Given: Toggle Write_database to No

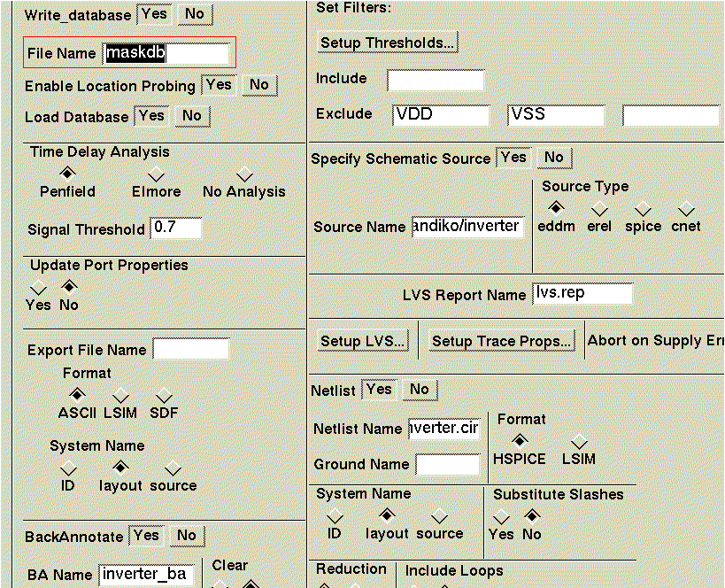Looking at the screenshot, I should coord(194,14).
